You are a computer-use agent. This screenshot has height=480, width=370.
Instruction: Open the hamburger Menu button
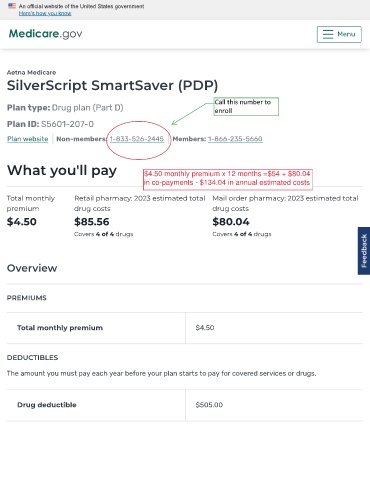(x=339, y=34)
